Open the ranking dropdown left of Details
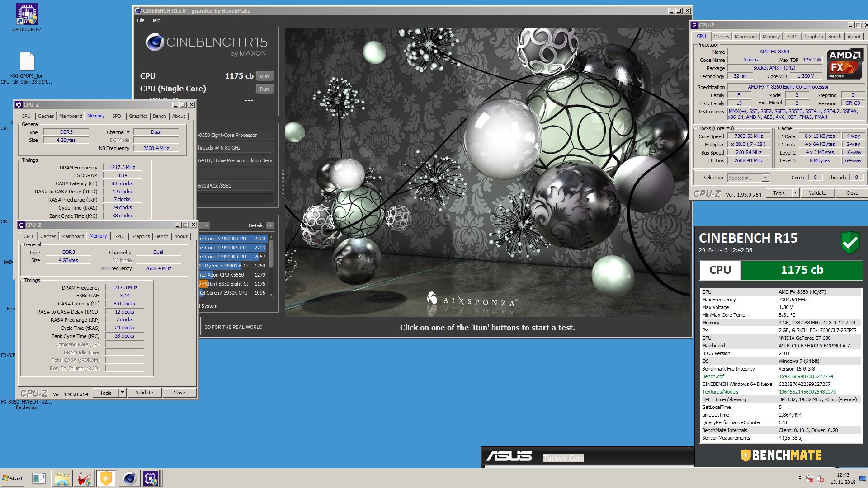868x488 pixels. pyautogui.click(x=206, y=225)
